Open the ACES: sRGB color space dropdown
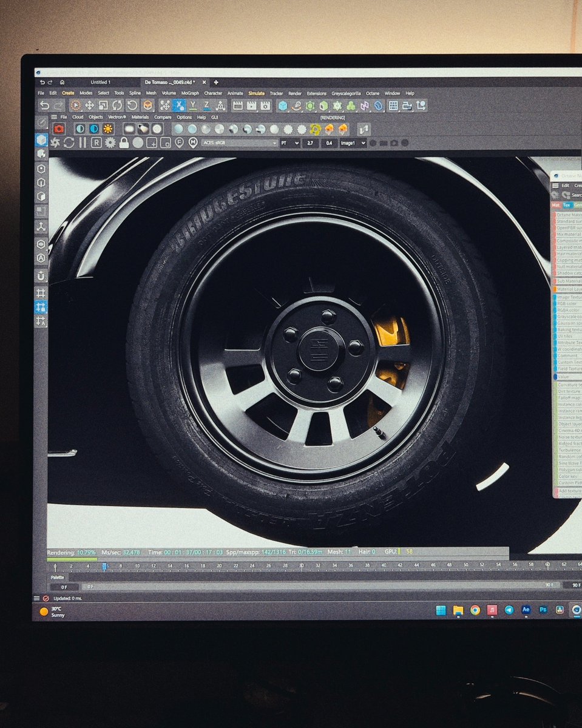Viewport: 582px width, 728px height. pyautogui.click(x=240, y=143)
